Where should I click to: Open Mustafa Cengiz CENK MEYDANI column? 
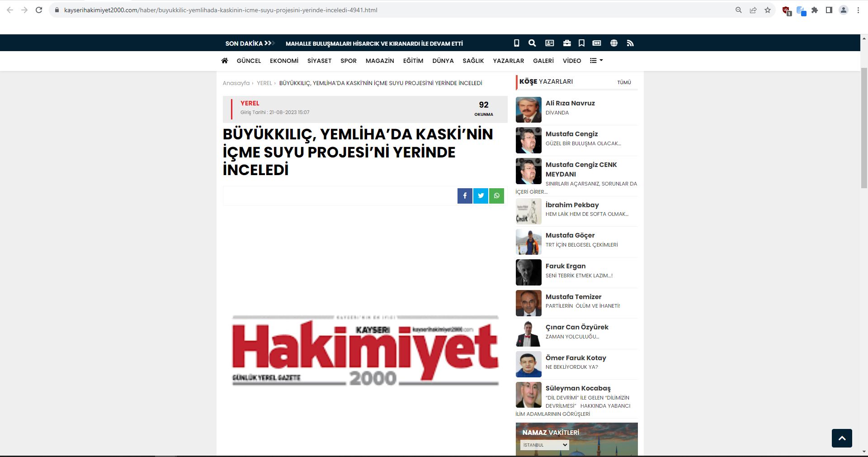577,177
